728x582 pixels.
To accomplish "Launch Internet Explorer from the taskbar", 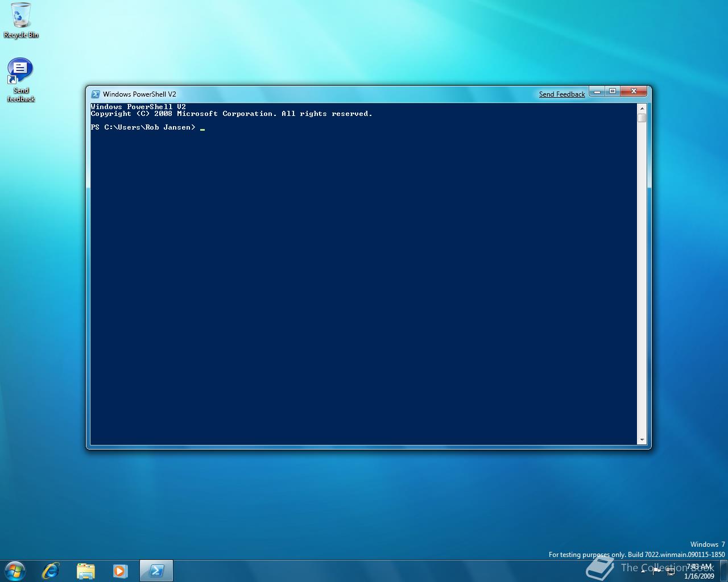I will pyautogui.click(x=51, y=571).
